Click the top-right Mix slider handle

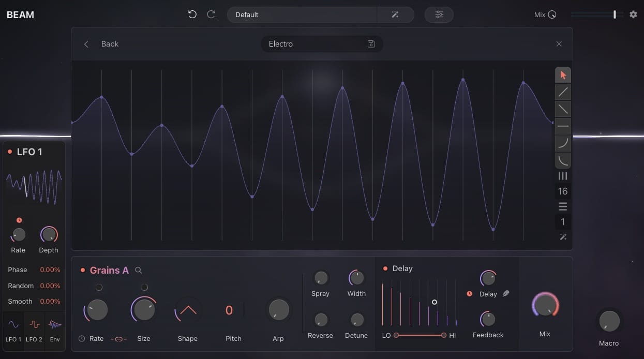point(615,14)
